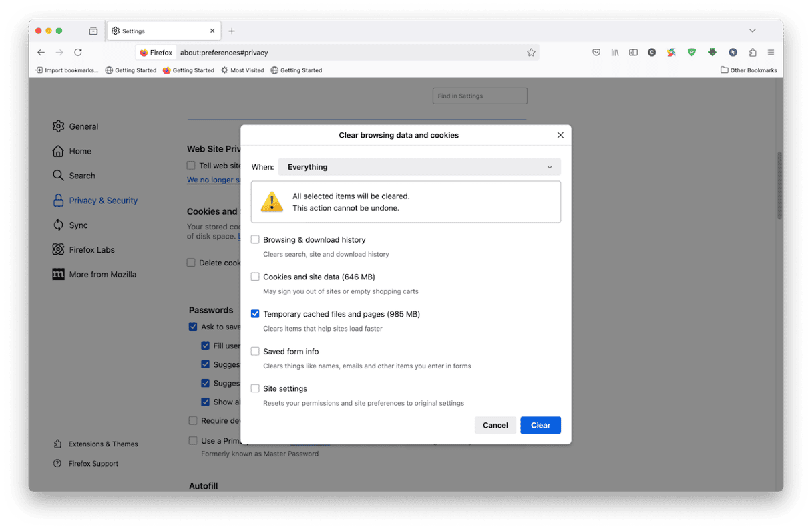This screenshot has width=812, height=530.
Task: Uncheck Temporary cached files and pages
Action: pyautogui.click(x=255, y=314)
